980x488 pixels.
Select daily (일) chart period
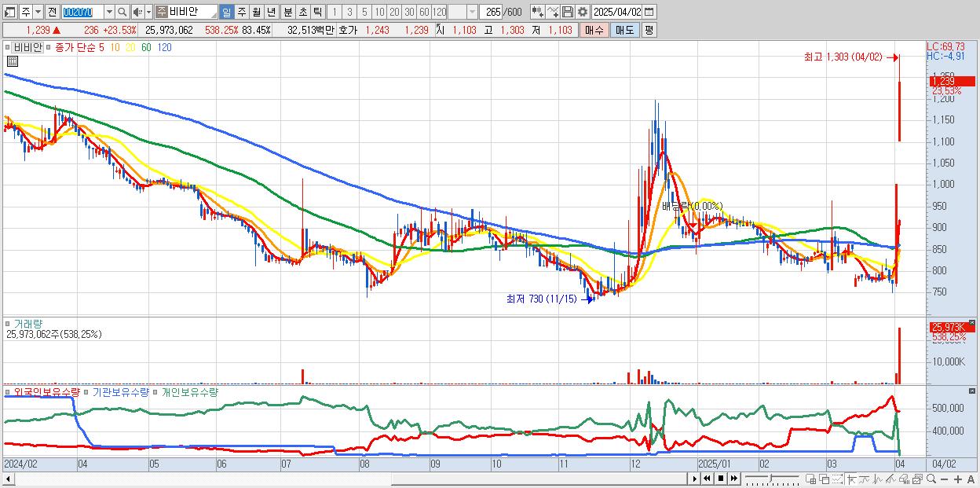coord(226,12)
